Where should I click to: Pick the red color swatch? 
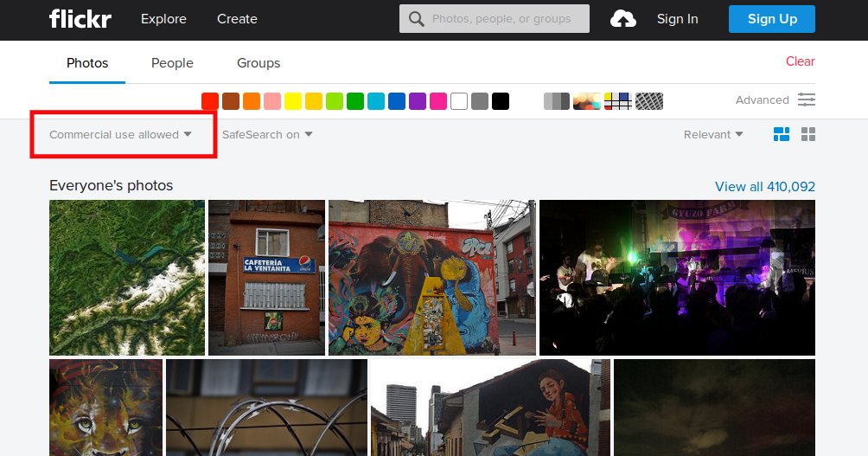210,101
